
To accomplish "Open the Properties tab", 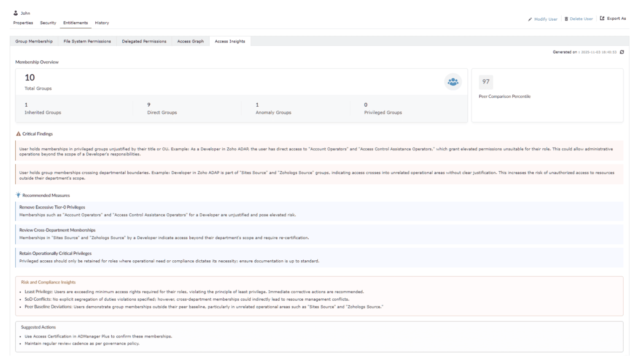I will (x=23, y=23).
